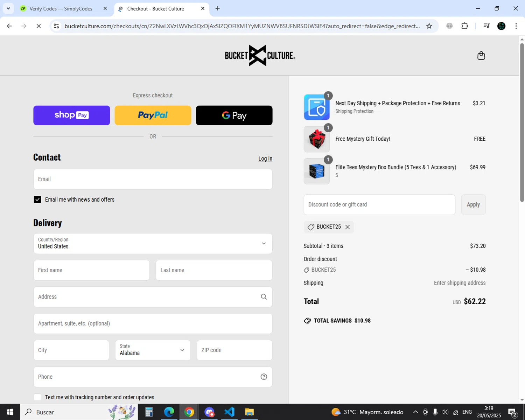Image resolution: width=525 pixels, height=420 pixels.
Task: Open the State dropdown showing Alabama
Action: 153,350
